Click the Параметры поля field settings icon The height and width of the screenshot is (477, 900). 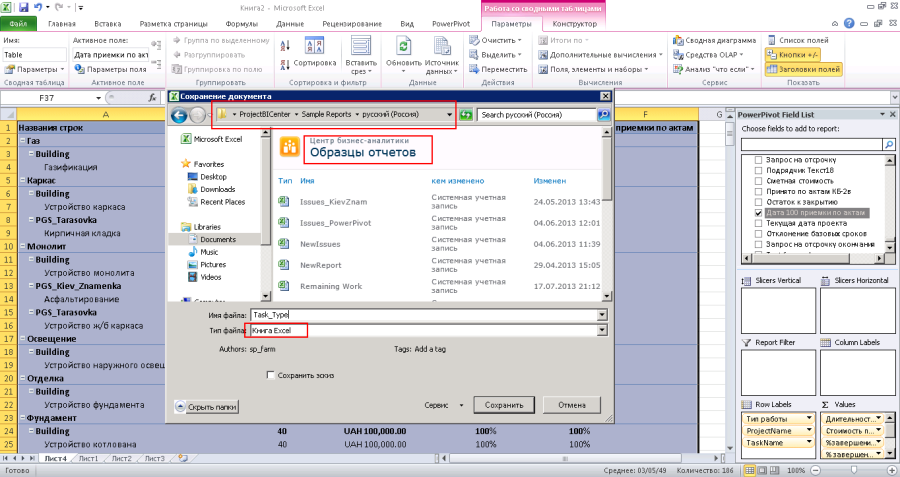(79, 69)
